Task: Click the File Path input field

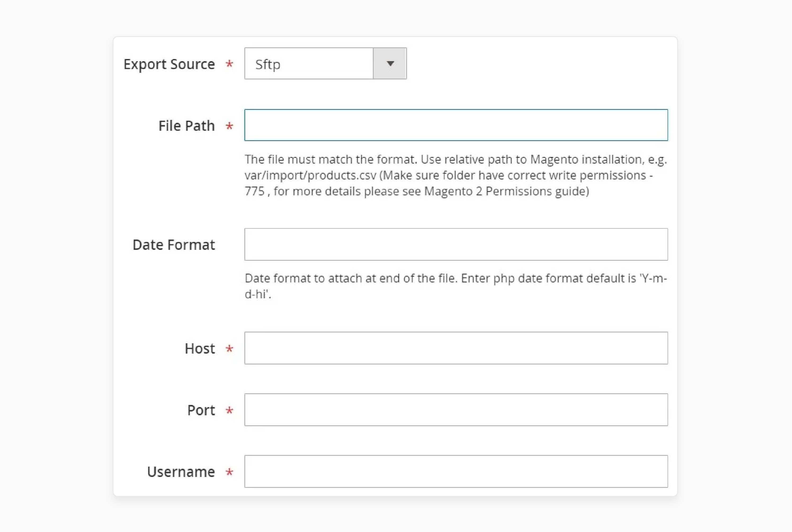Action: click(x=456, y=125)
